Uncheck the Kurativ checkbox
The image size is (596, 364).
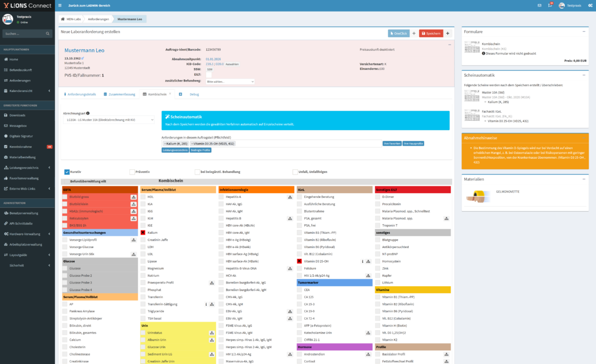[x=67, y=171]
